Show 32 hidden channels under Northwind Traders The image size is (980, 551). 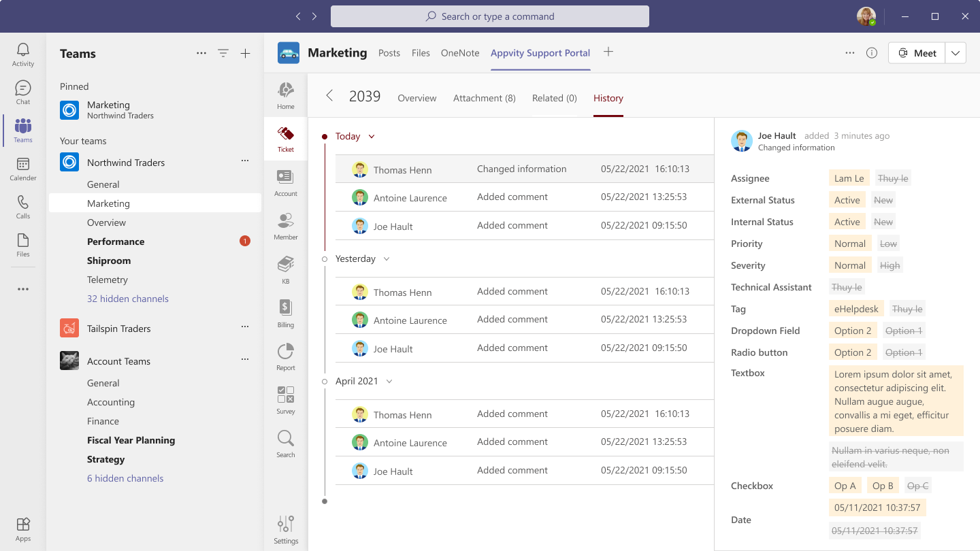click(127, 299)
